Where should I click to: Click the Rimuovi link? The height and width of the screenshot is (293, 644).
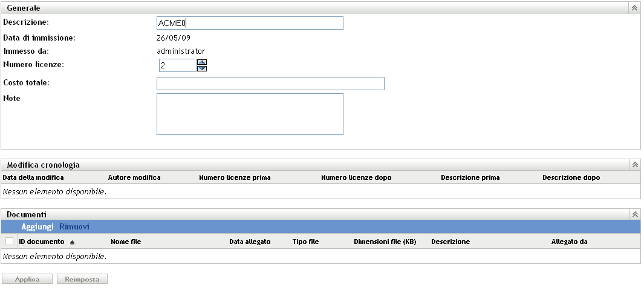(74, 227)
